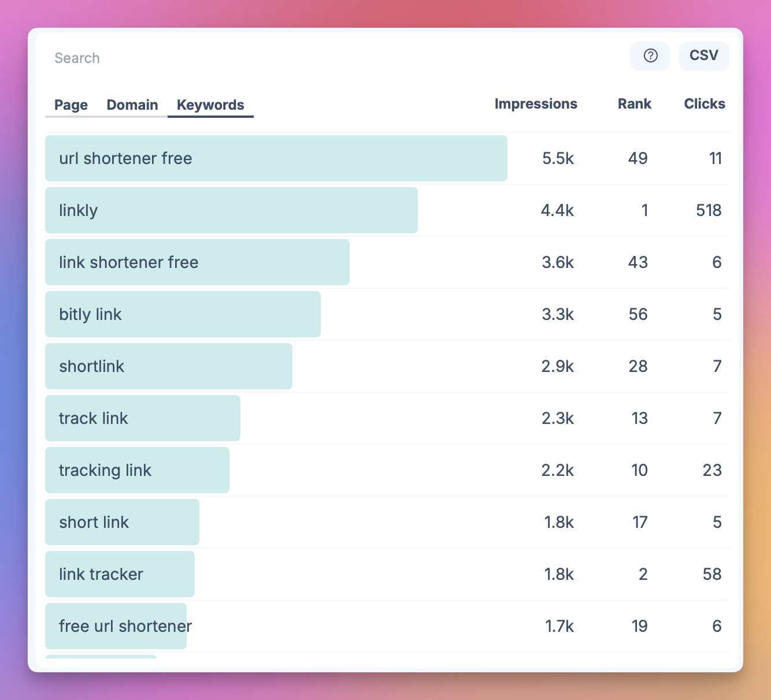Select the Keywords tab
This screenshot has width=771, height=700.
click(x=210, y=105)
